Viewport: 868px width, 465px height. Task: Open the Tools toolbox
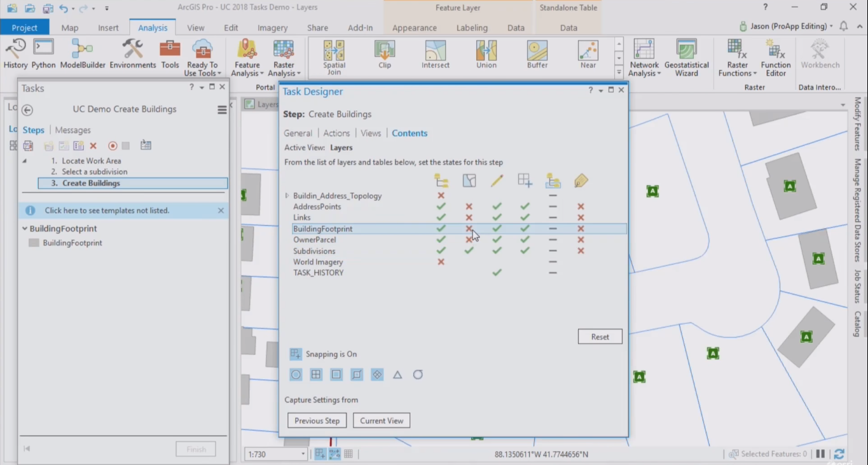(x=170, y=54)
